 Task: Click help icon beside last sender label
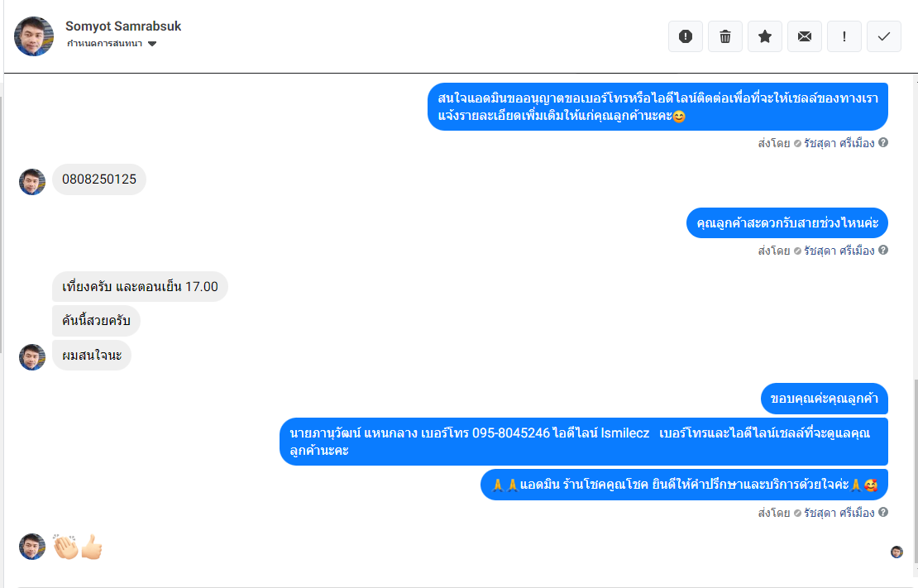click(883, 512)
